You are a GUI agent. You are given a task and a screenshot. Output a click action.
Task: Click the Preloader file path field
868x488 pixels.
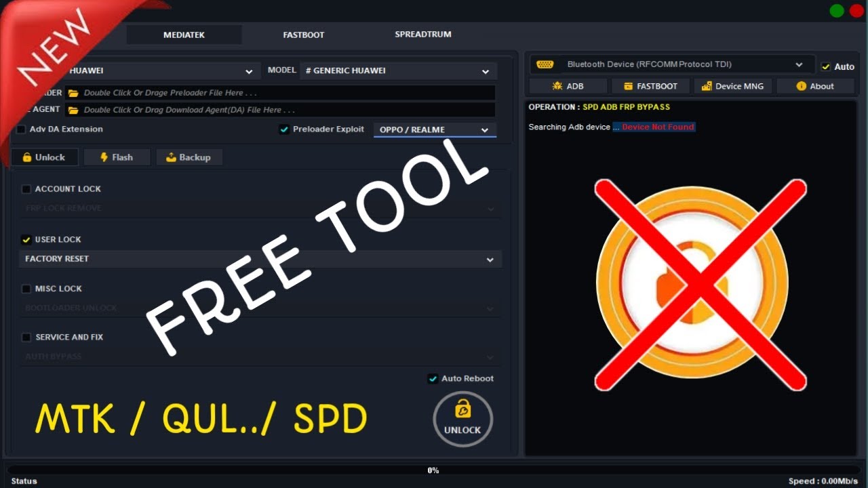pos(280,93)
